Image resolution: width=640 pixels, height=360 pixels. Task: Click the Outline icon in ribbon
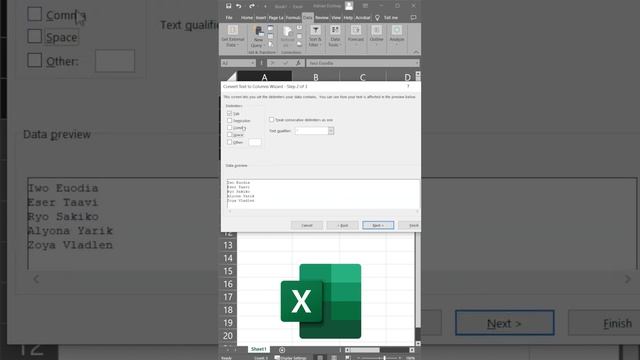coord(376,30)
